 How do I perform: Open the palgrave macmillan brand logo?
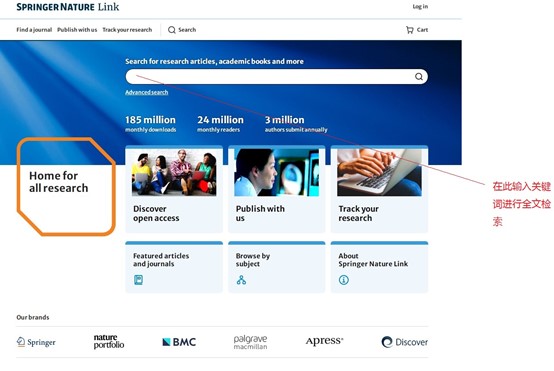click(250, 342)
